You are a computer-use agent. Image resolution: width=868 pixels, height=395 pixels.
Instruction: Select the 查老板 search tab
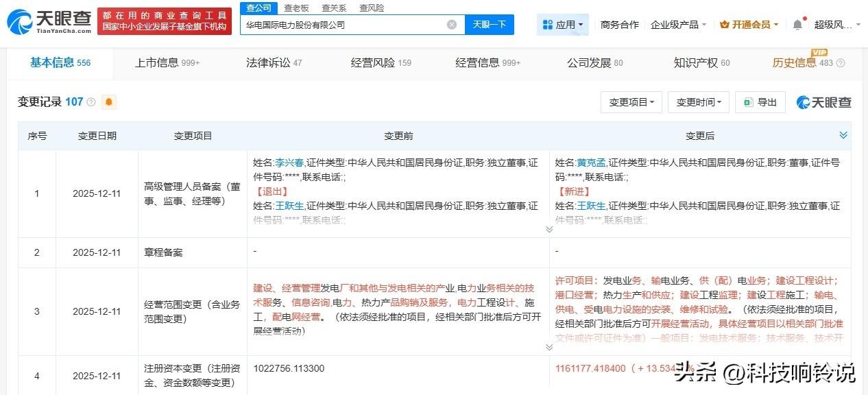(x=296, y=8)
